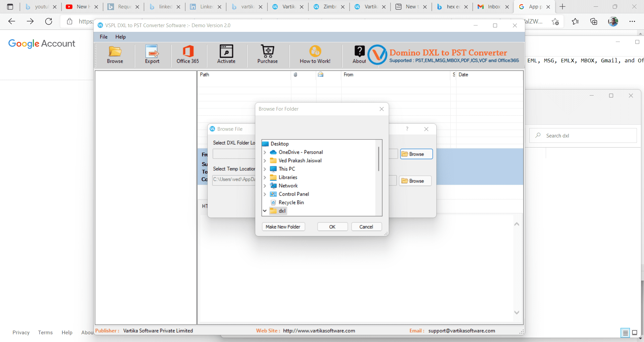
Task: Open the Activate tool
Action: [x=226, y=54]
